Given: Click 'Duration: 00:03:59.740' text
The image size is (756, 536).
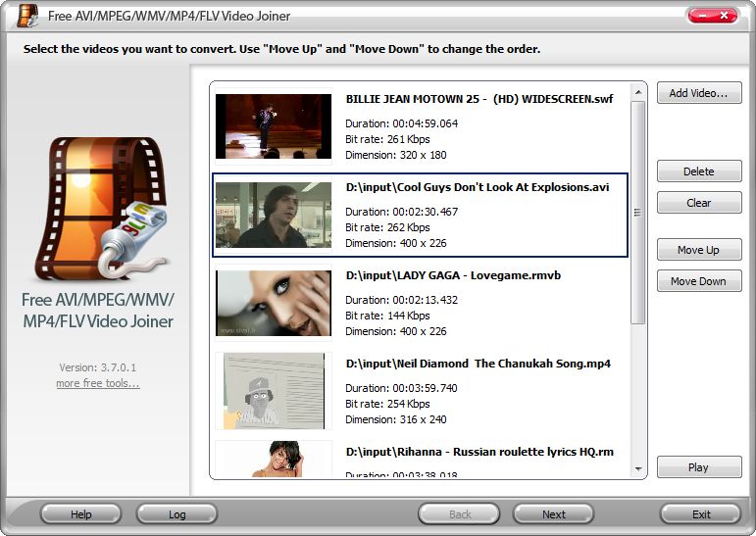Looking at the screenshot, I should tap(402, 388).
